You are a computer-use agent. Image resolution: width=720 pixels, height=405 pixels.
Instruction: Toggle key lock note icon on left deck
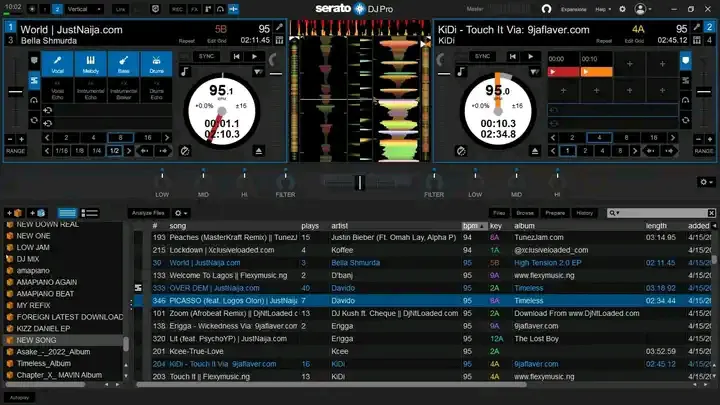coord(185,72)
